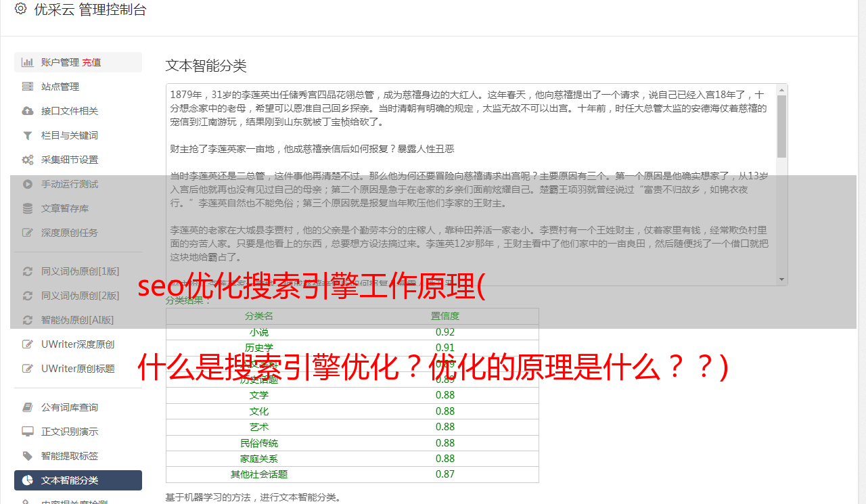866x504 pixels.
Task: Click the play icon for 手动运行测试
Action: [28, 184]
